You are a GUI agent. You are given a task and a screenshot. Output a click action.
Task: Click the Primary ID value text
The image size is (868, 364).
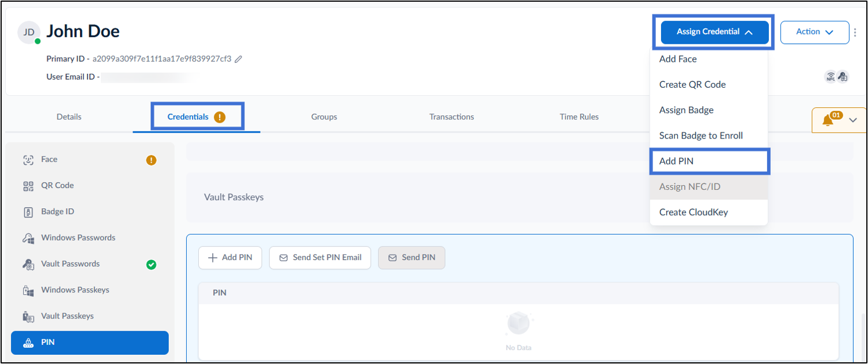[x=162, y=59]
